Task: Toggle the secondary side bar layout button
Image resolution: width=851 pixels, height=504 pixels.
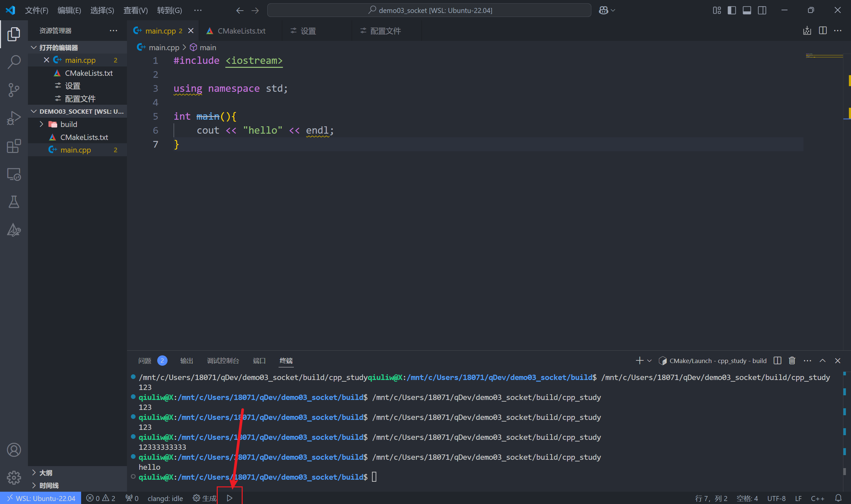Action: coord(762,10)
